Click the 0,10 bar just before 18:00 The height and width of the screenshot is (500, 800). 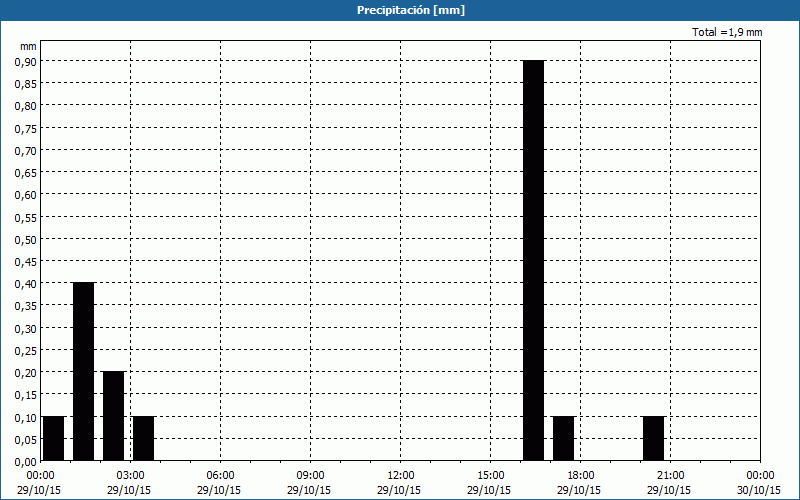tap(564, 439)
